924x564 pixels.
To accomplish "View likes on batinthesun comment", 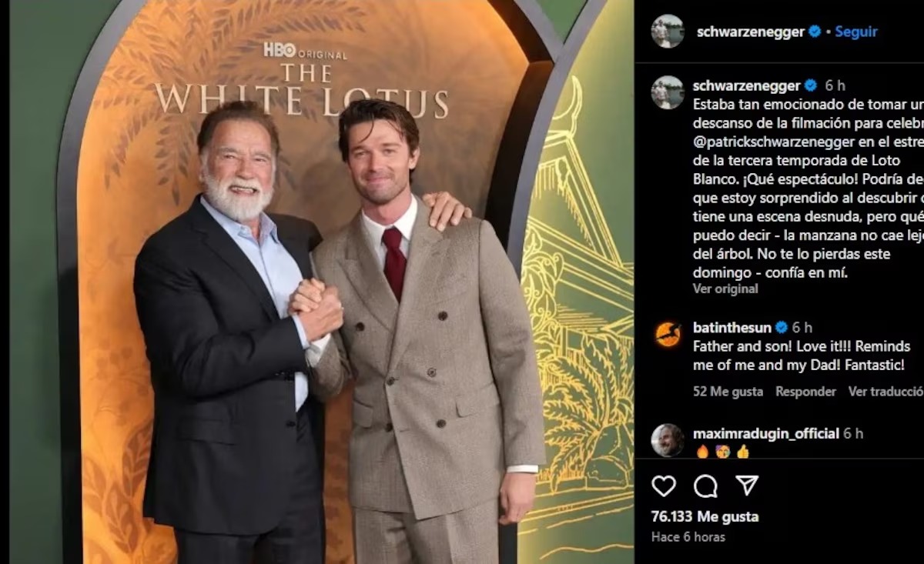I will (x=728, y=392).
